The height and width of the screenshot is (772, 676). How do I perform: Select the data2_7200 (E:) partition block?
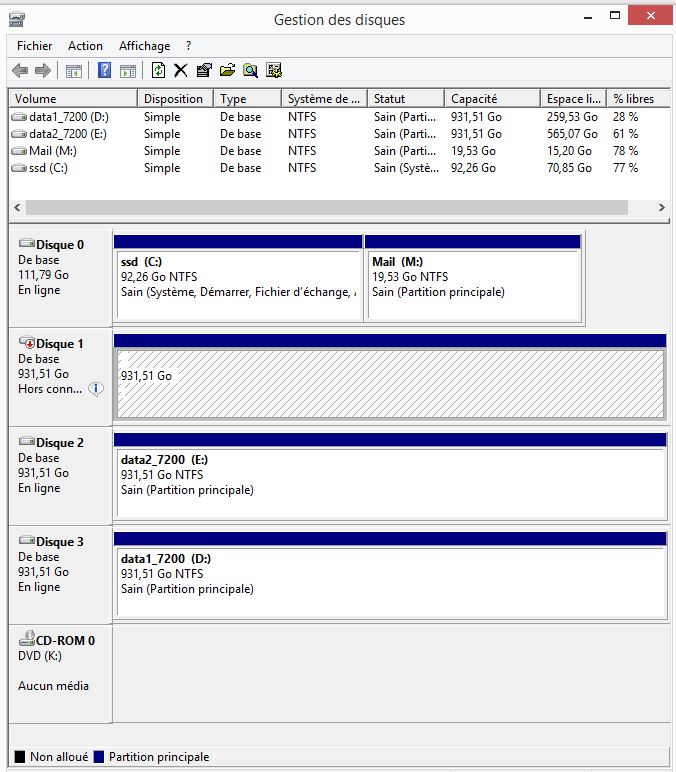tap(390, 482)
